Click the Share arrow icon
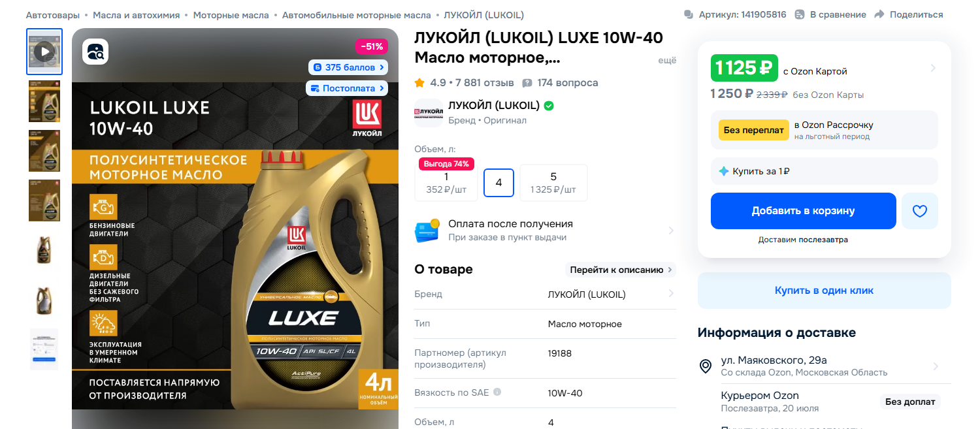This screenshot has width=980, height=429. (x=879, y=14)
